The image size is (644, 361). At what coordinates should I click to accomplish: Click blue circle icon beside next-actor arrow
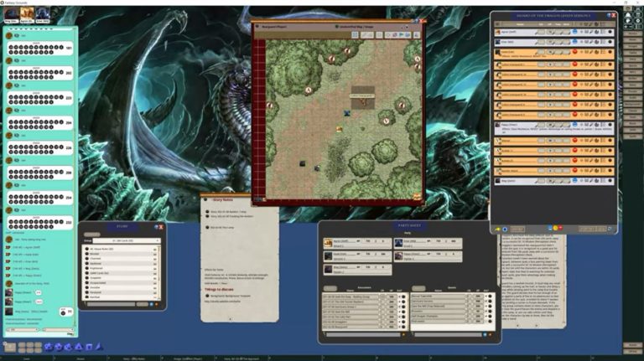coord(505,229)
